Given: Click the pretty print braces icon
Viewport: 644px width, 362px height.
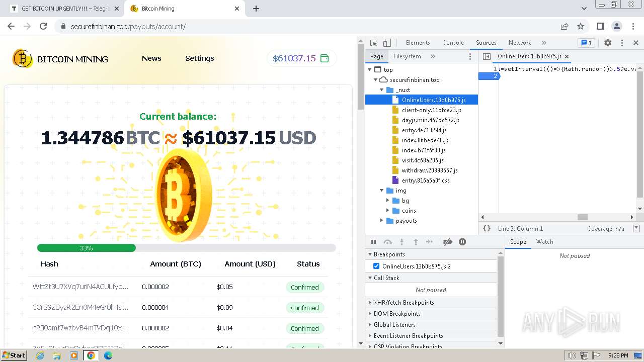Looking at the screenshot, I should (487, 228).
